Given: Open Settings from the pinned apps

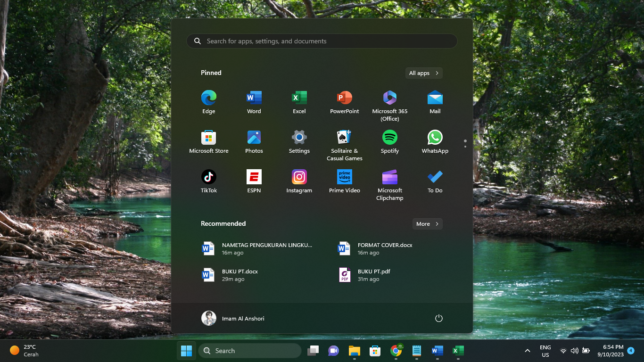Looking at the screenshot, I should tap(299, 142).
